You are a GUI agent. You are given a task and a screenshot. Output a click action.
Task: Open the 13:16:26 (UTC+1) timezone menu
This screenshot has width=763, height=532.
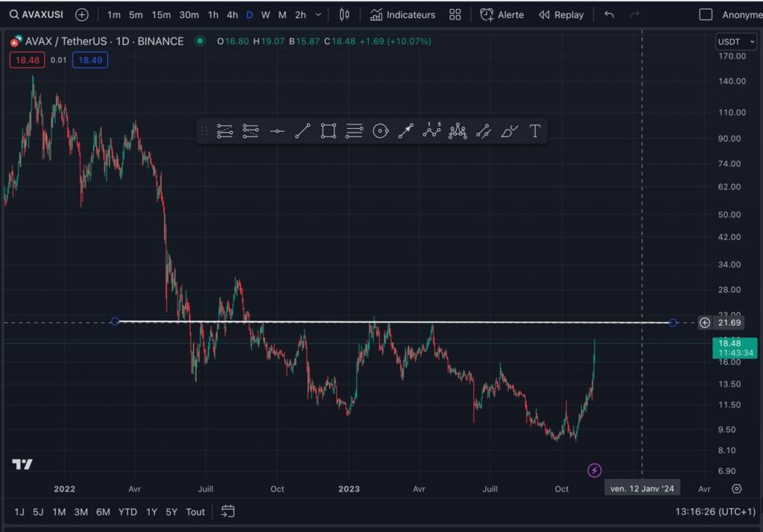click(x=715, y=512)
